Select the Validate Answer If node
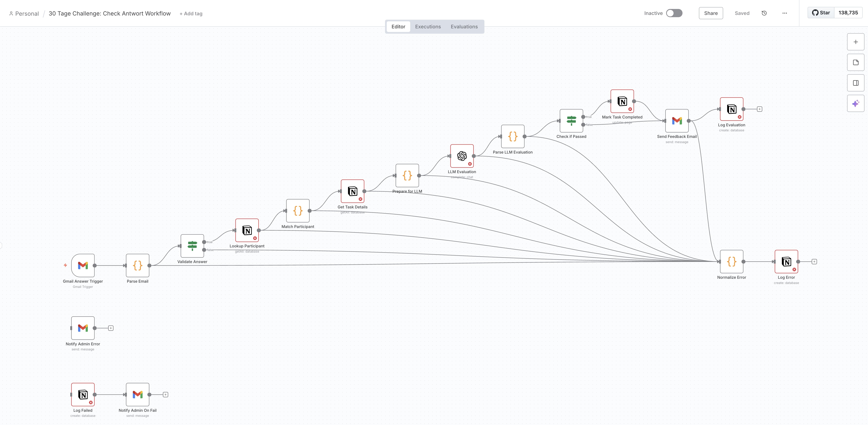868x425 pixels. (x=192, y=246)
